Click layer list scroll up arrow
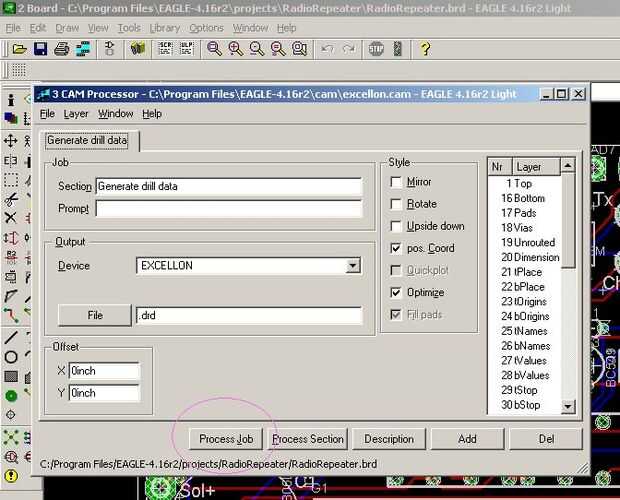The height and width of the screenshot is (500, 620). tap(568, 165)
